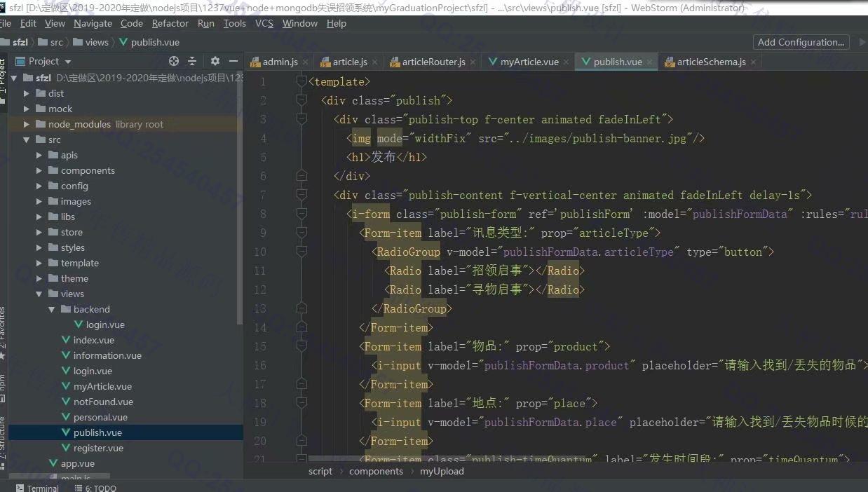This screenshot has width=868, height=492.
Task: Select information.vue in the project tree
Action: point(107,355)
